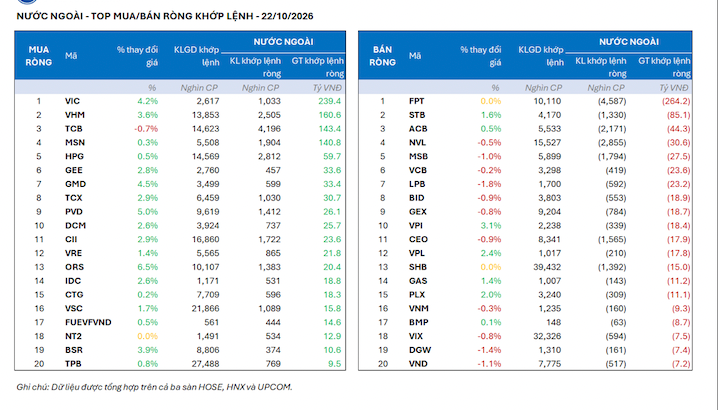The height and width of the screenshot is (410, 718).
Task: Select IDC ticker
Action: coord(73,281)
